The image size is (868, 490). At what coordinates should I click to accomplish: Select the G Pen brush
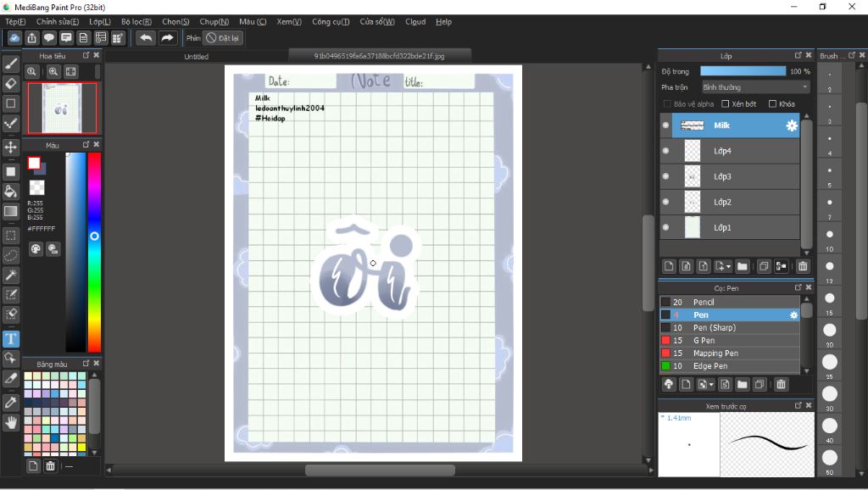(x=730, y=341)
